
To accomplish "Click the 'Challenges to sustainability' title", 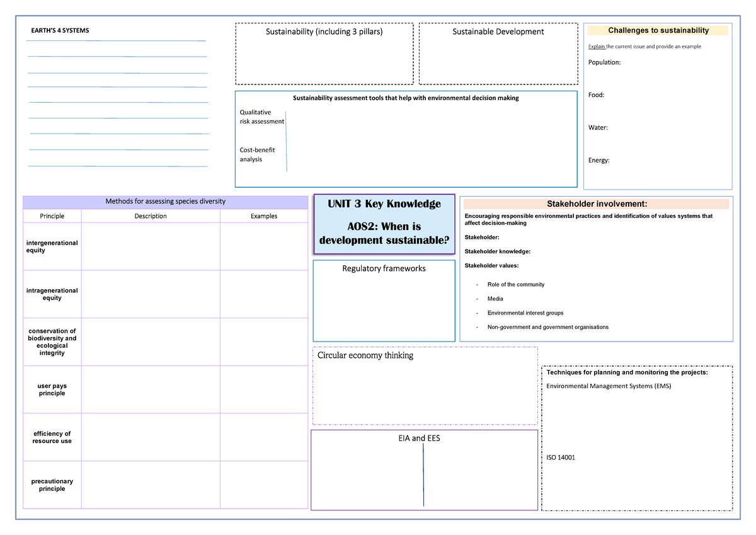I will (658, 30).
